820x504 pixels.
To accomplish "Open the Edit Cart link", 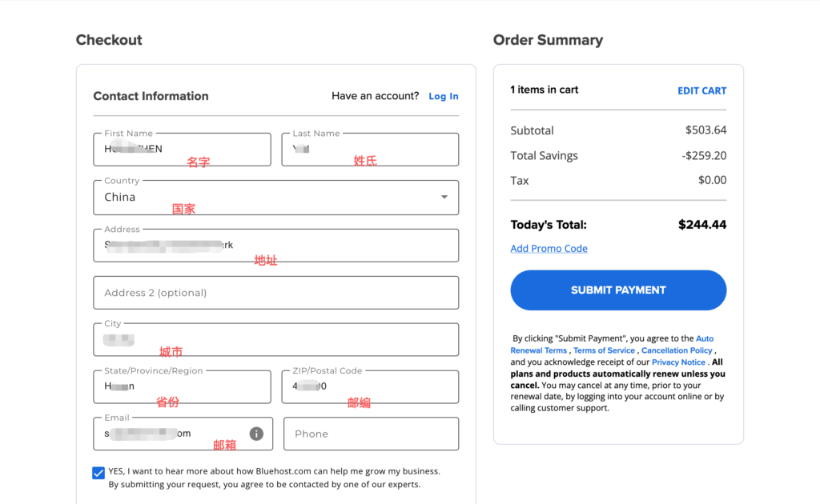I will click(x=701, y=90).
